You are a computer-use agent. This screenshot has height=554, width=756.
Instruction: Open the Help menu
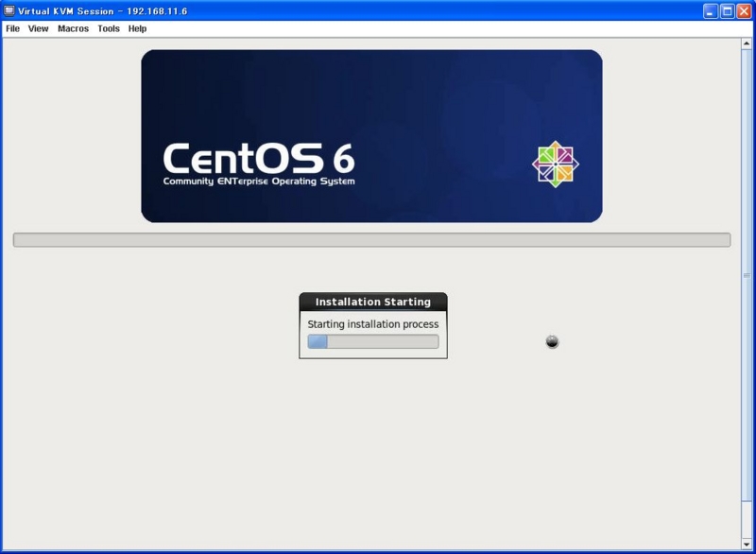pyautogui.click(x=137, y=28)
